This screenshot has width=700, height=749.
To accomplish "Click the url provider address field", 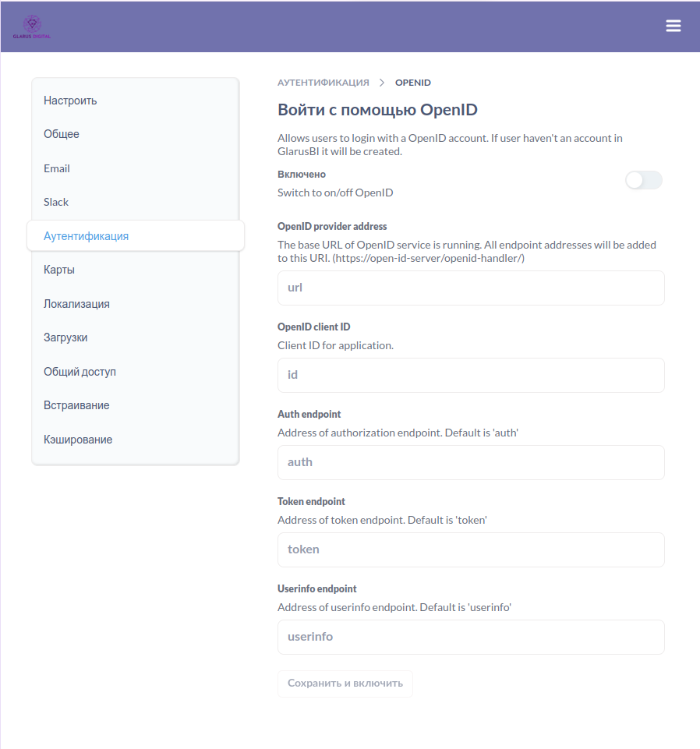I will [471, 288].
